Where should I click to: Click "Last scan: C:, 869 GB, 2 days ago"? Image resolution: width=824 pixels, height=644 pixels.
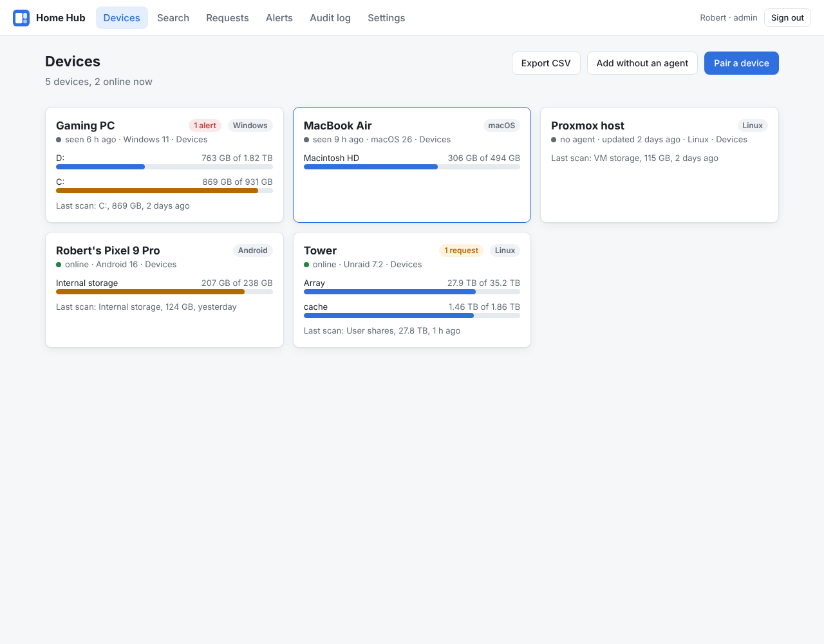click(123, 206)
